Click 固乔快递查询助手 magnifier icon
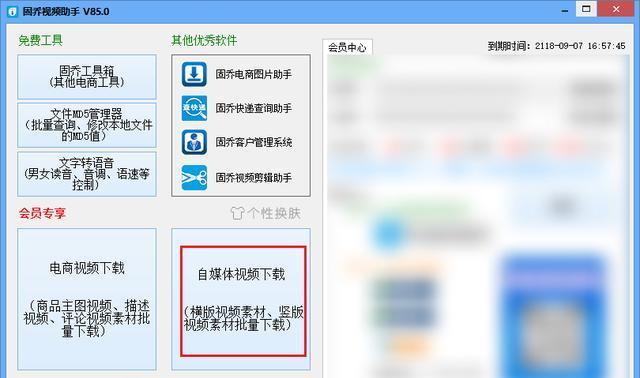Viewport: 640px width, 378px height. coord(194,108)
